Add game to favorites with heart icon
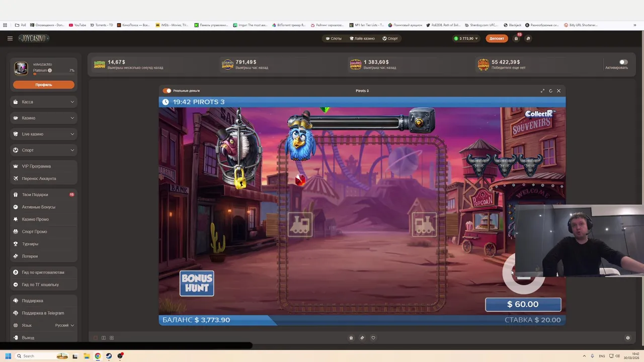 tap(373, 338)
